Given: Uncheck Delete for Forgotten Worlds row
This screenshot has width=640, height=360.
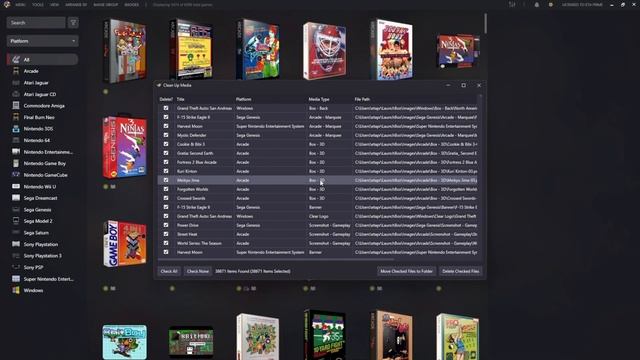Looking at the screenshot, I should pos(166,189).
